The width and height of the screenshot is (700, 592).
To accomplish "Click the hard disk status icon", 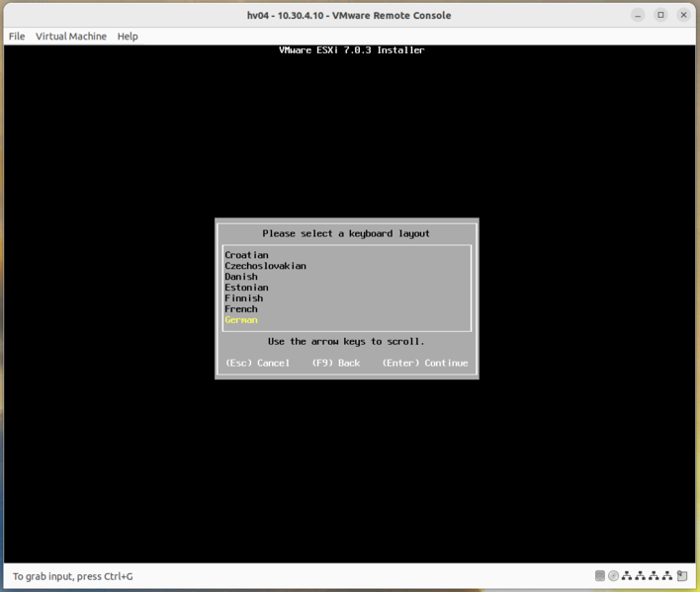I will pyautogui.click(x=600, y=576).
